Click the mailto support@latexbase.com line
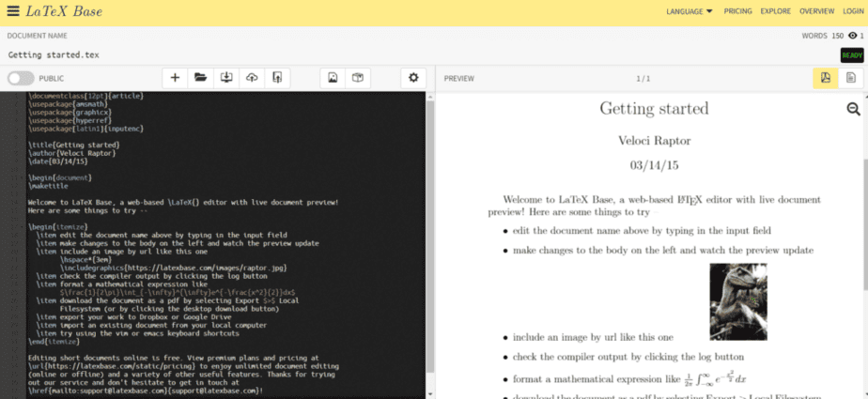This screenshot has height=399, width=868. pyautogui.click(x=145, y=391)
